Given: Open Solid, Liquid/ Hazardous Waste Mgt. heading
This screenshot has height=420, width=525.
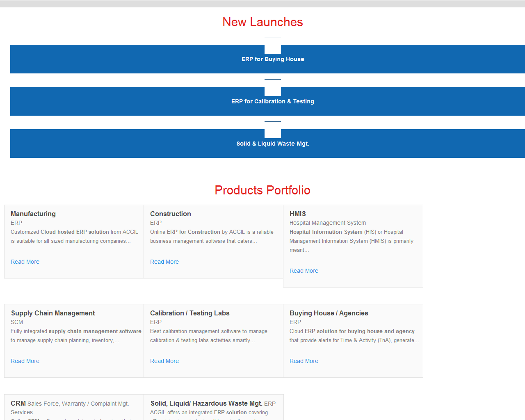Looking at the screenshot, I should click(x=206, y=403).
